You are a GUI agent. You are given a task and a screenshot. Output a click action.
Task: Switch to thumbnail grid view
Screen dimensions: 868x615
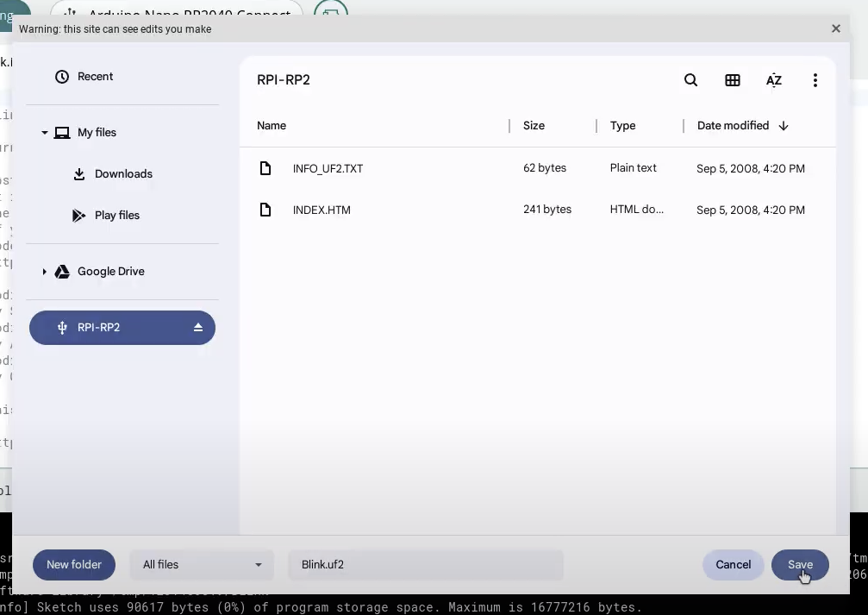click(733, 80)
